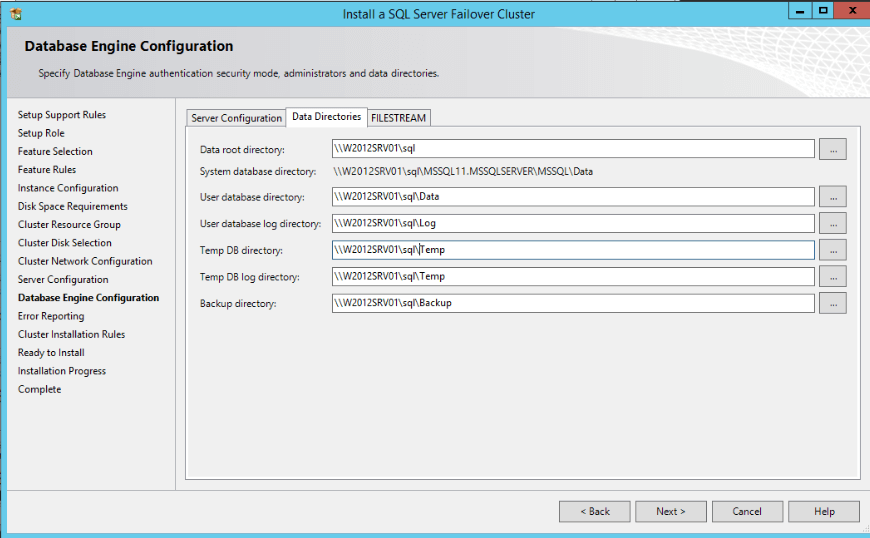Click into the User database directory field

tap(573, 197)
